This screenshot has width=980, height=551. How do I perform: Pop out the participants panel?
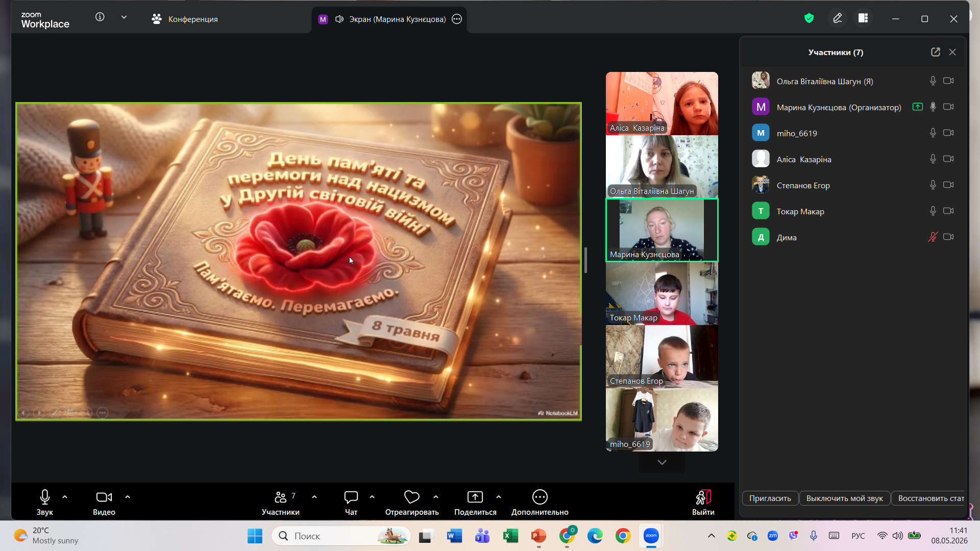[x=935, y=52]
